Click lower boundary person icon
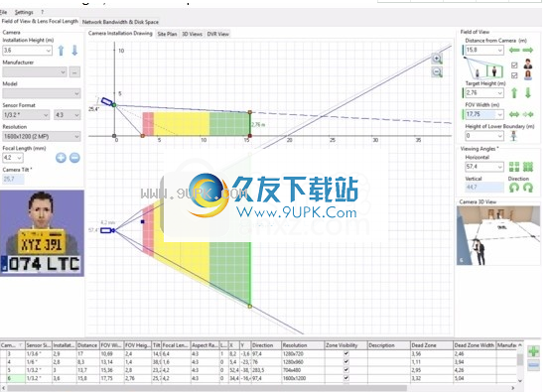 [513, 136]
